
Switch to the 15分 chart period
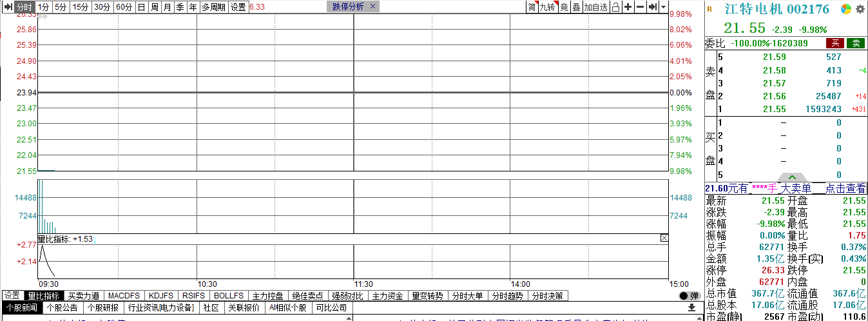pos(81,7)
